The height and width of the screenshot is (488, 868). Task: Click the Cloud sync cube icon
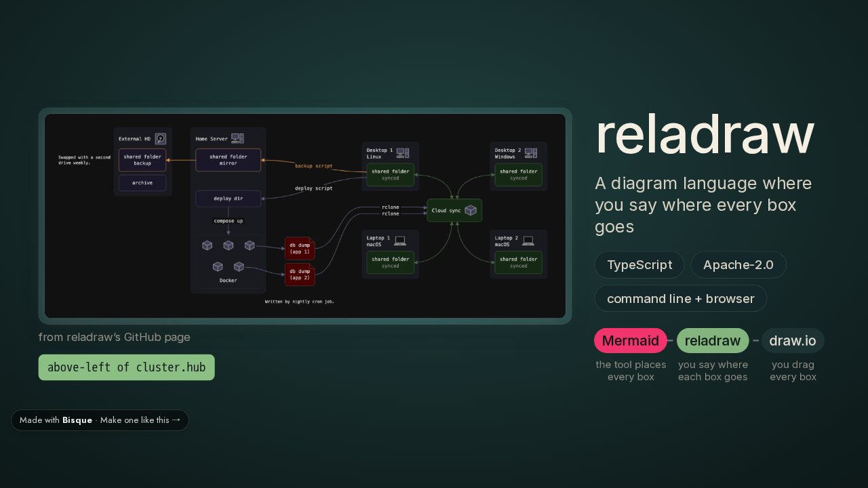(x=471, y=210)
